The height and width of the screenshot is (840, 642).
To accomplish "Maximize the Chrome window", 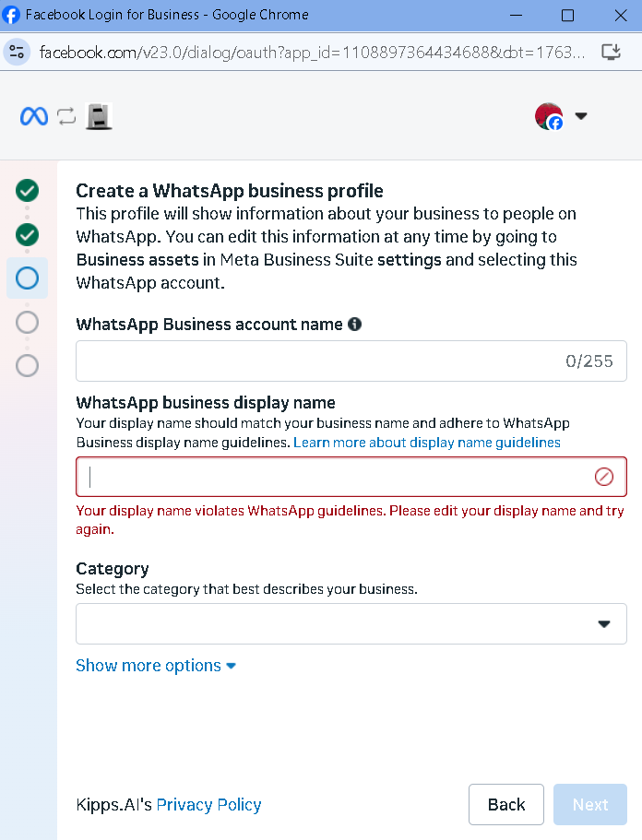I will [567, 15].
